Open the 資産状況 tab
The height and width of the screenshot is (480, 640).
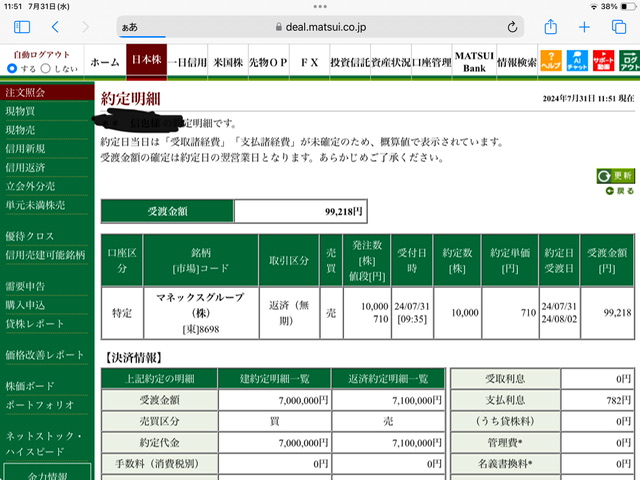391,62
